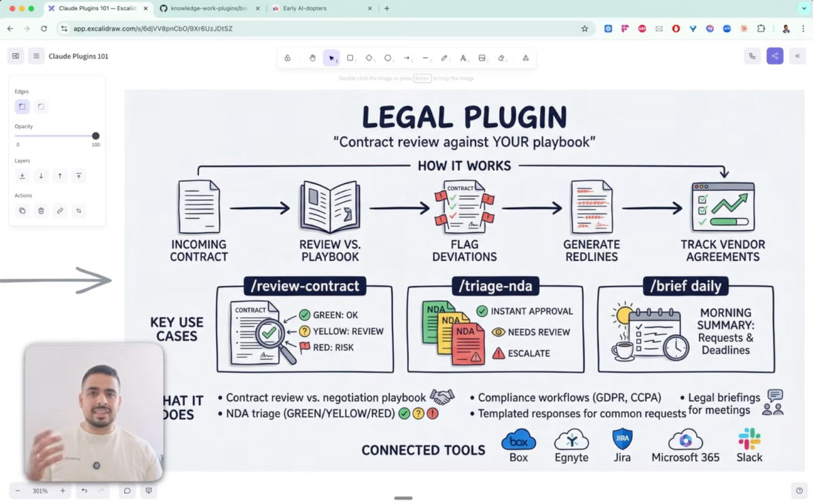
Task: Reset zoom via 301% label
Action: [40, 491]
